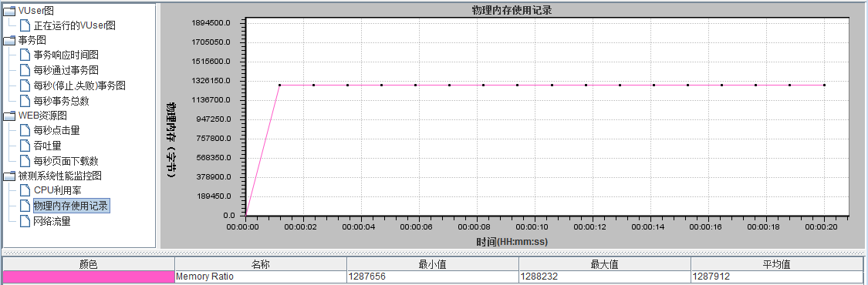Click document icon beside 吞吐量
868x285 pixels.
click(25, 146)
